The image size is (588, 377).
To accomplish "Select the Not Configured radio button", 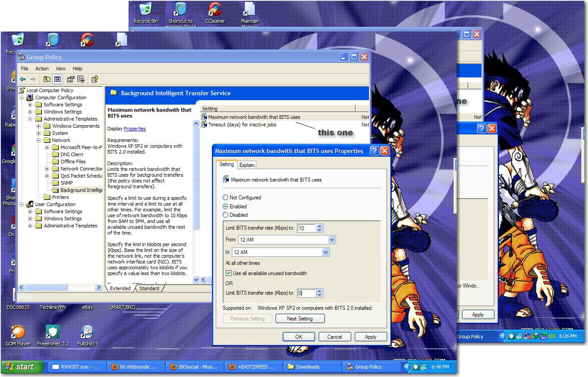I will (226, 198).
